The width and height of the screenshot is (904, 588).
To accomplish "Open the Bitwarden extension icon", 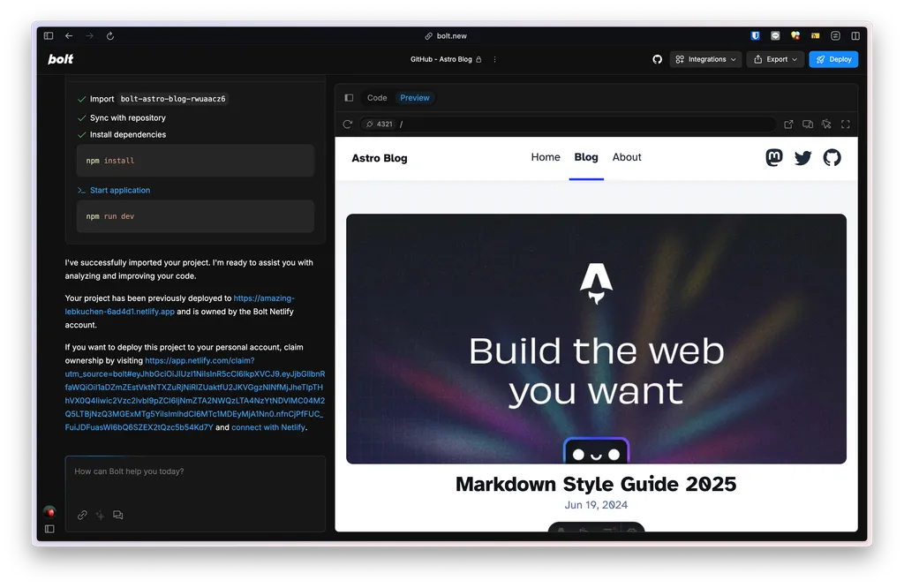I will click(756, 35).
